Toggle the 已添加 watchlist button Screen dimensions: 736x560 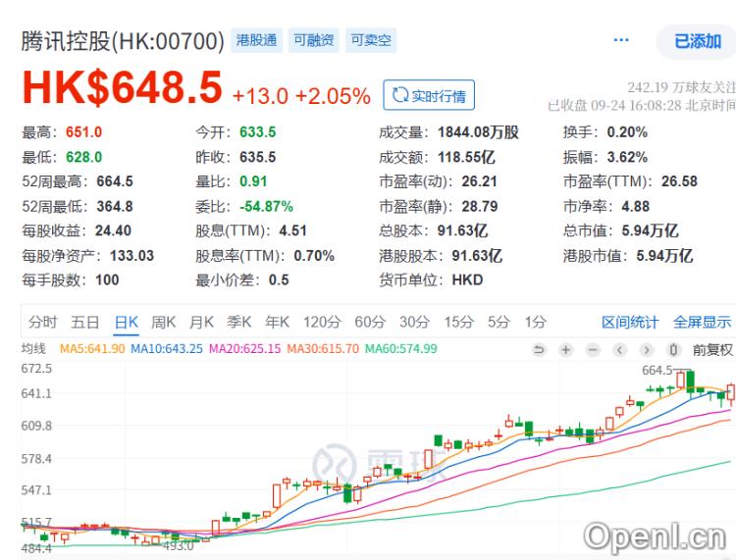click(x=697, y=41)
